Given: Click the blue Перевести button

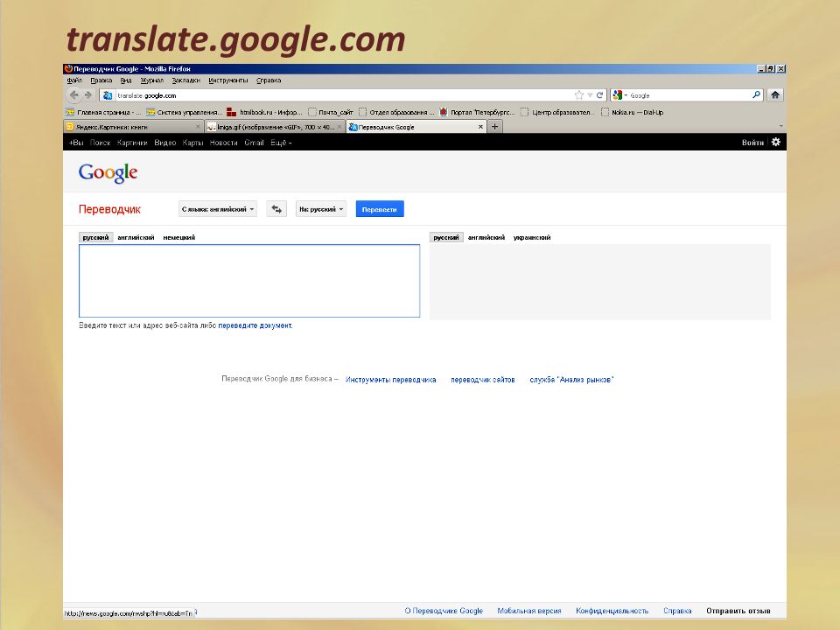Looking at the screenshot, I should click(x=379, y=209).
